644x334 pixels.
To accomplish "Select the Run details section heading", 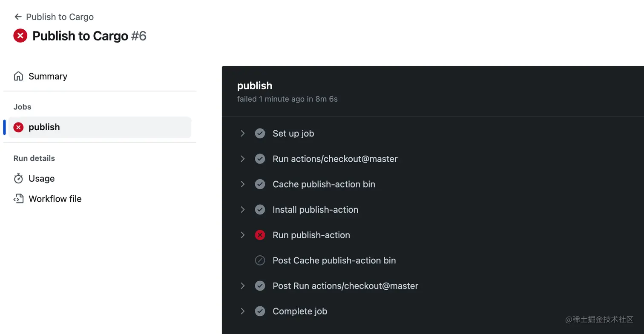I will coord(34,158).
